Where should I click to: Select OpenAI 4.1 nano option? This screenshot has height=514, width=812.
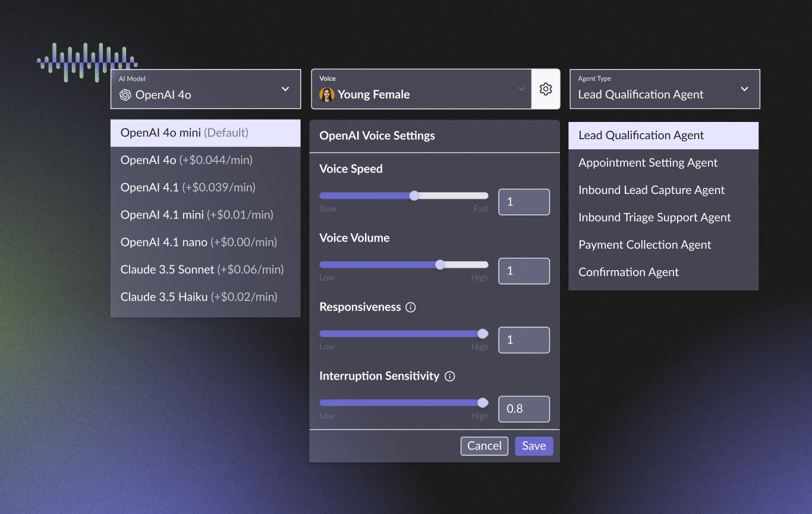[x=206, y=243]
